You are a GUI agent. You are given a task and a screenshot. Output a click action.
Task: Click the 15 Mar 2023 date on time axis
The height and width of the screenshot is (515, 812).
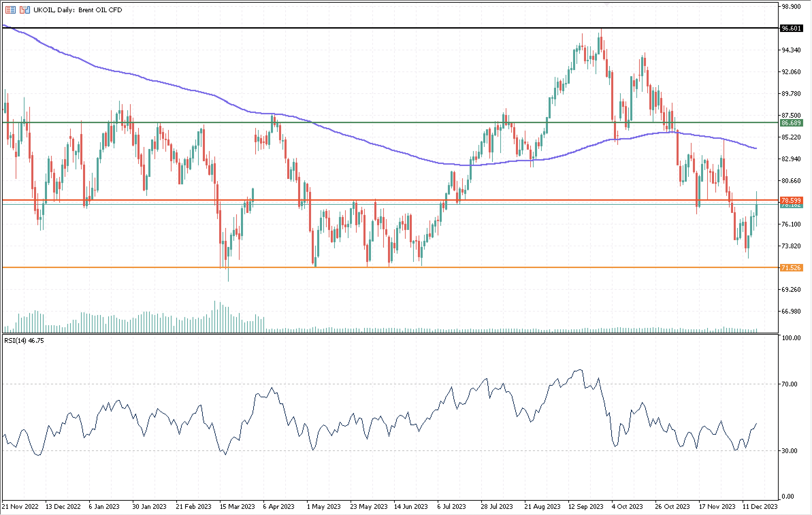click(237, 506)
